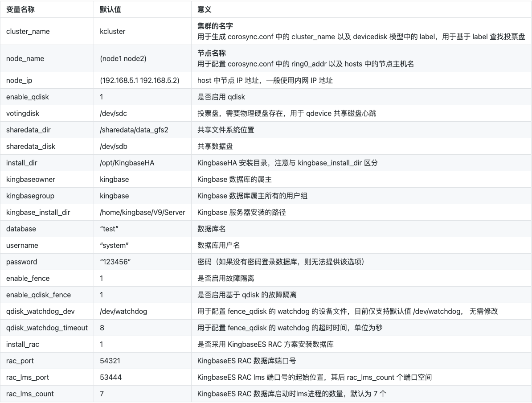The width and height of the screenshot is (532, 403).
Task: Click the description 是否启用故障隔离
Action: point(225,278)
